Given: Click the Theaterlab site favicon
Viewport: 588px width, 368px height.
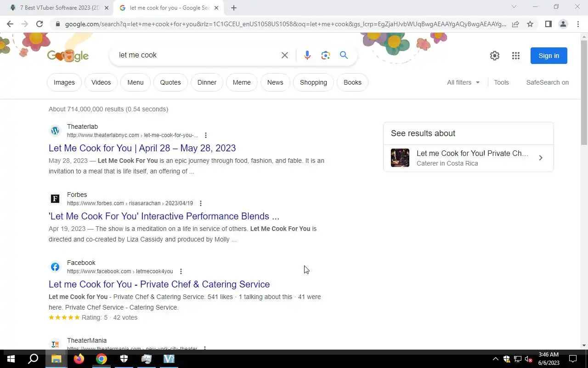Looking at the screenshot, I should (x=55, y=131).
